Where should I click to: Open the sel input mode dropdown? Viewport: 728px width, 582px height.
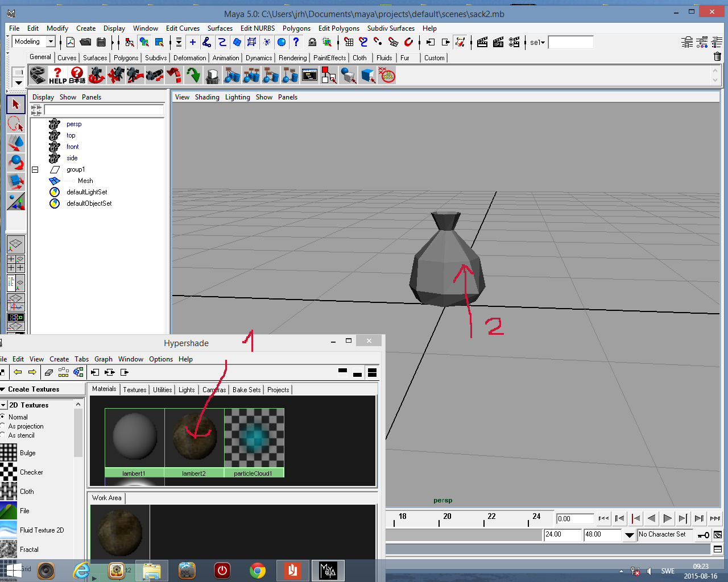[537, 42]
